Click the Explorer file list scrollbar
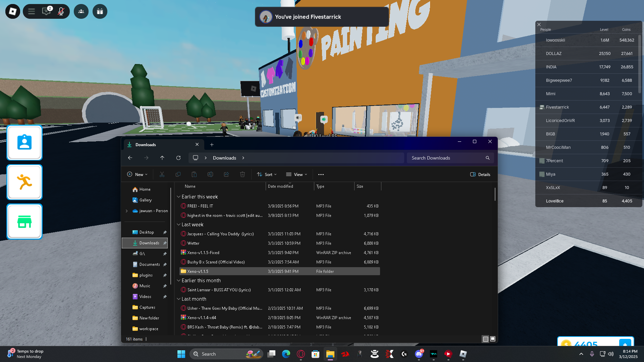The height and width of the screenshot is (362, 644). pos(495,194)
